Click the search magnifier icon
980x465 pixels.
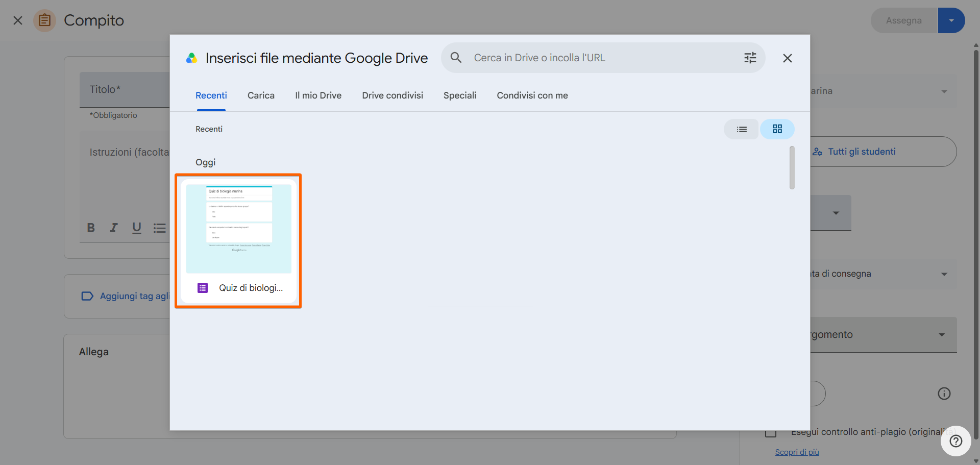point(456,58)
